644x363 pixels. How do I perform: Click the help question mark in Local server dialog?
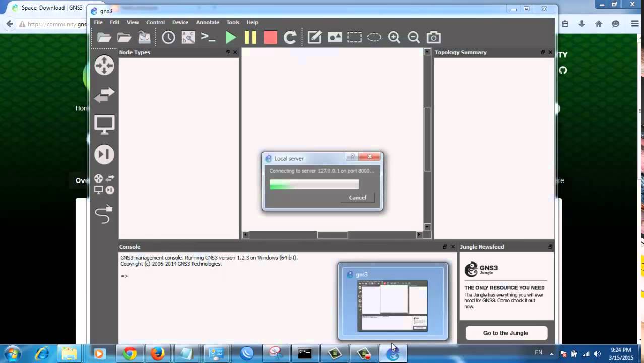coord(353,157)
